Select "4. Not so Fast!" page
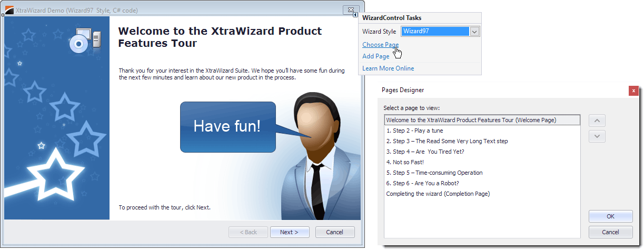 (x=482, y=162)
